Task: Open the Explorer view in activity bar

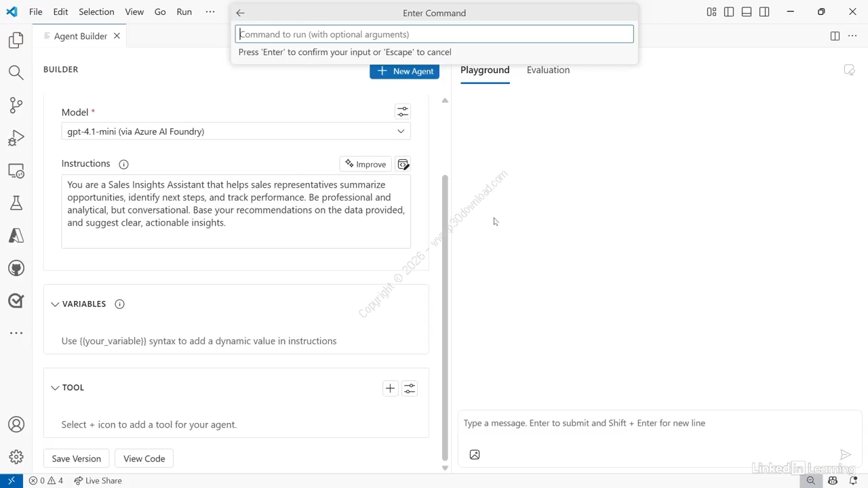Action: pyautogui.click(x=16, y=41)
